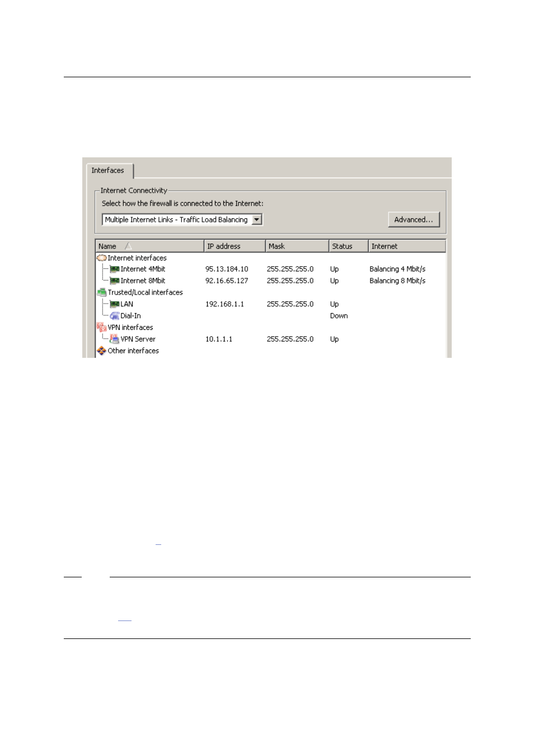This screenshot has width=534, height=756.
Task: Click the LAN network card icon
Action: (x=115, y=304)
